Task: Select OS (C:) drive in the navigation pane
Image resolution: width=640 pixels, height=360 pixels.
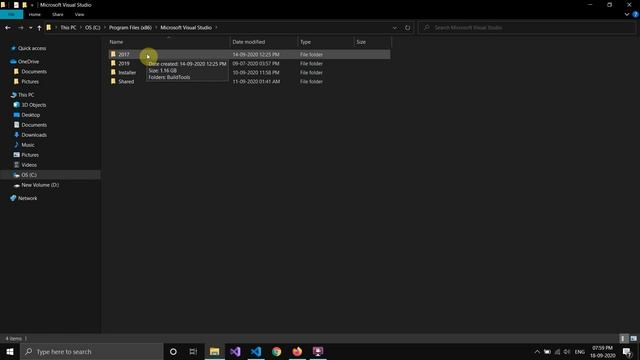Action: pyautogui.click(x=29, y=175)
